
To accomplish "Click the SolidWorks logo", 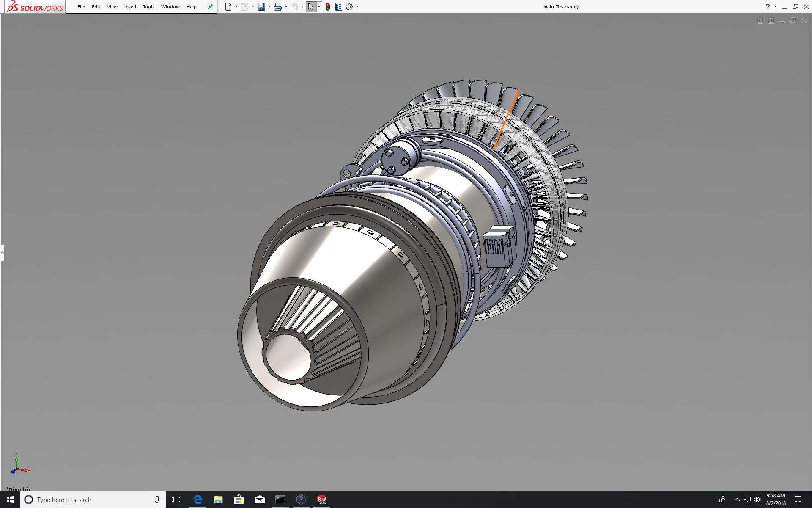I will click(x=35, y=7).
